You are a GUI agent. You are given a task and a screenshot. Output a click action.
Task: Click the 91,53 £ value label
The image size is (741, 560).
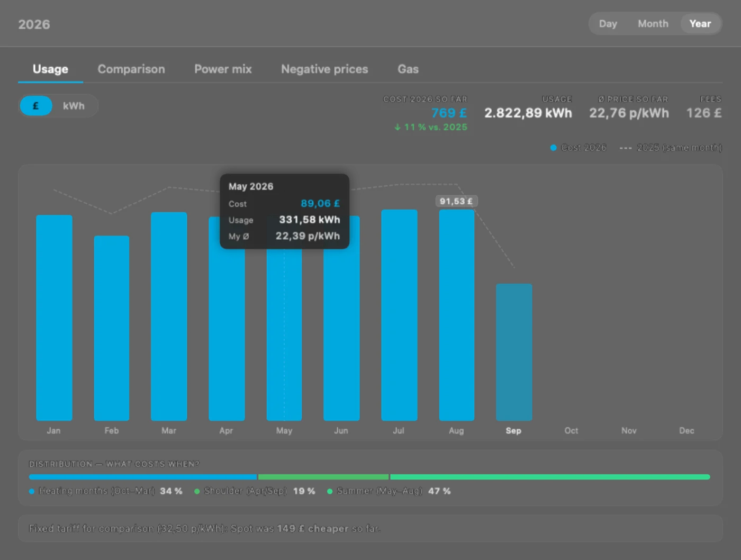point(456,201)
